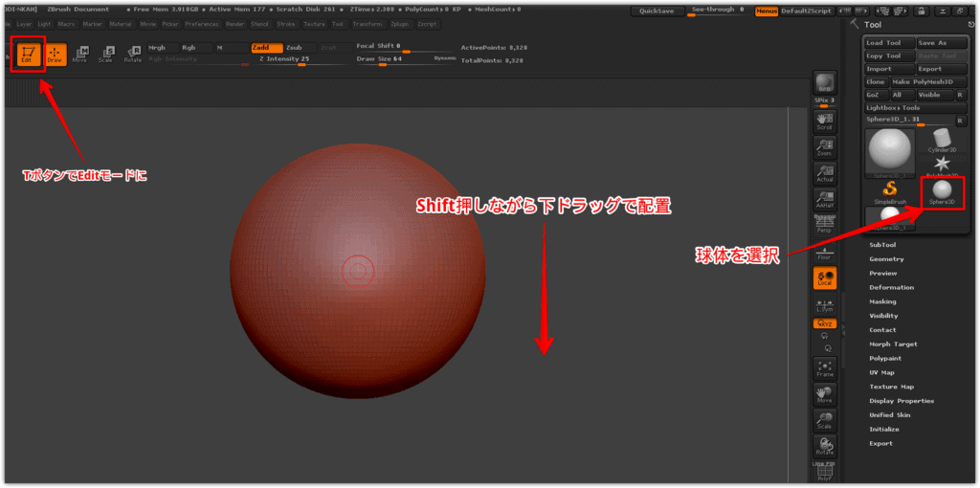Open the SubTool subpalette
Viewport: 980px width, 488px height.
tap(883, 245)
